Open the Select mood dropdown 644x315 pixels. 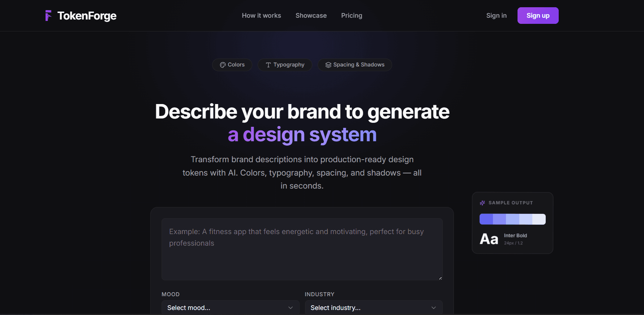[x=230, y=308]
